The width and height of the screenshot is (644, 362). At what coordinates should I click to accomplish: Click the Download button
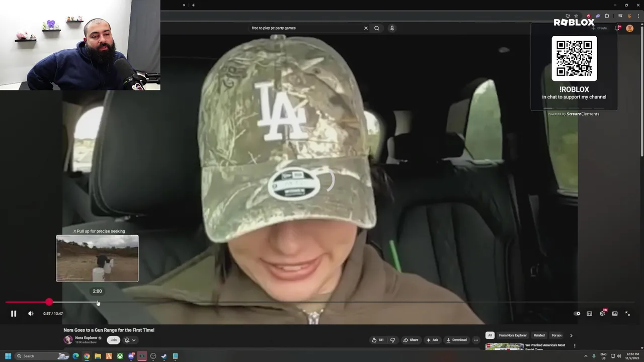(457, 340)
